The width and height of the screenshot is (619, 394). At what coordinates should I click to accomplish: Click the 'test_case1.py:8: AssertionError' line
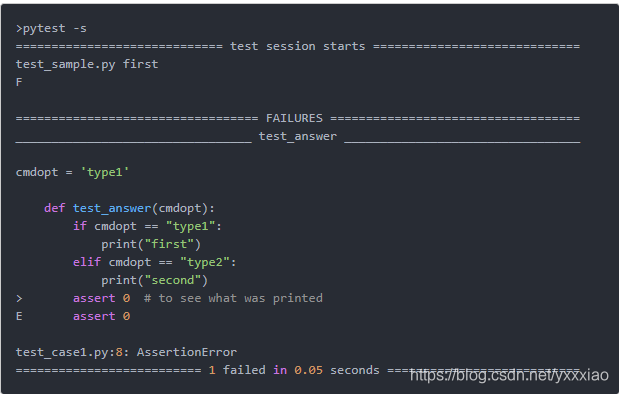click(126, 352)
